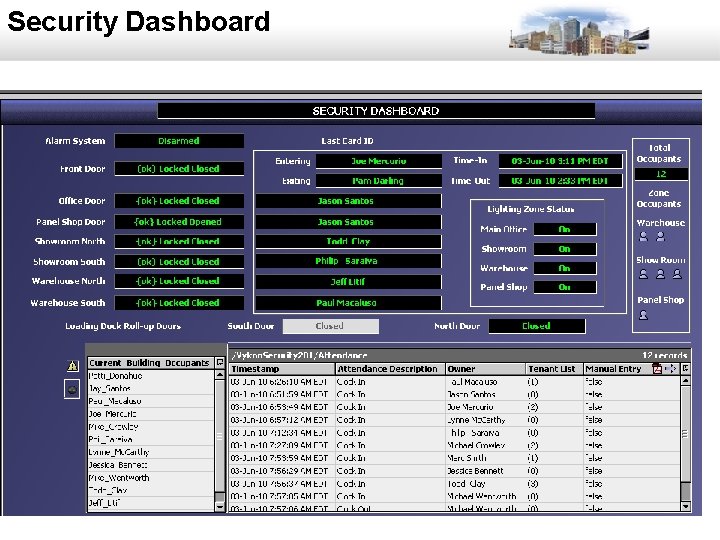The width and height of the screenshot is (720, 540).
Task: Open the attendance table options icon
Action: (x=685, y=368)
